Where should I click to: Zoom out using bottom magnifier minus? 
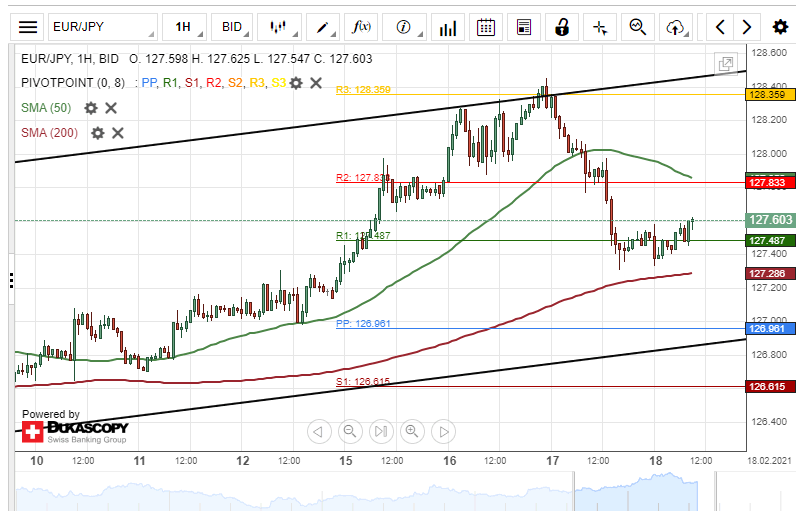(350, 431)
